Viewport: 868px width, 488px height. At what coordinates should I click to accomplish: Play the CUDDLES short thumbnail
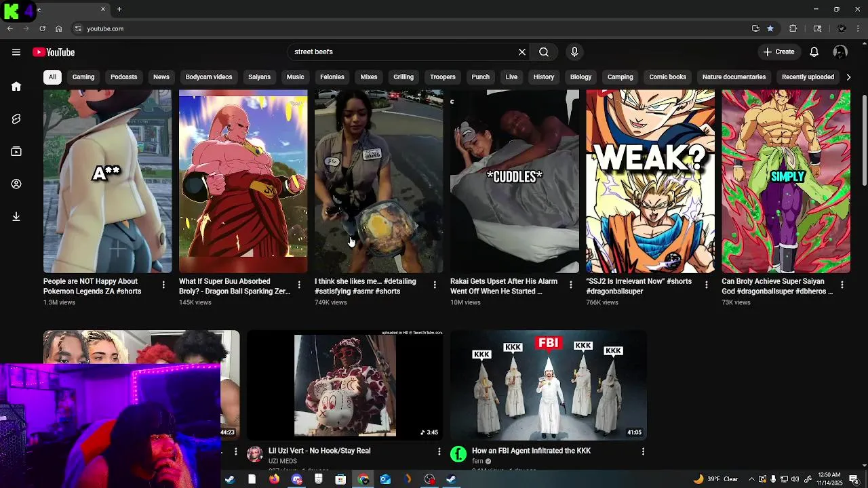coord(515,181)
